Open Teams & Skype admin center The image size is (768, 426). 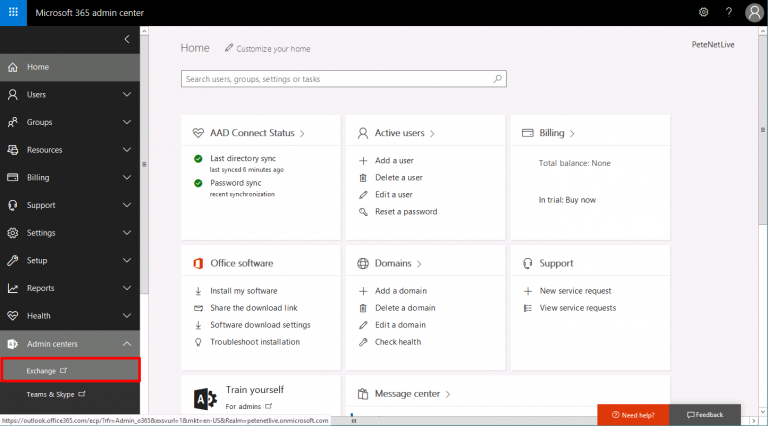coord(56,394)
